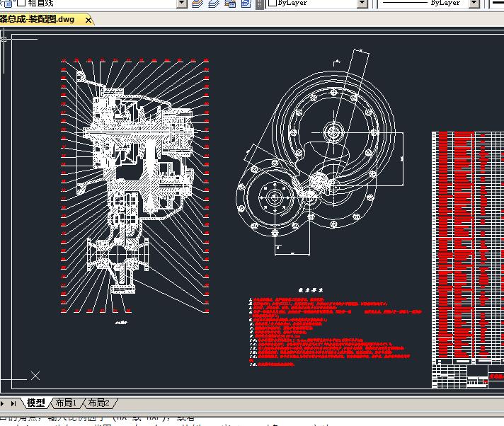
Task: Close the 装配图.dwg file tab
Action: coord(88,20)
